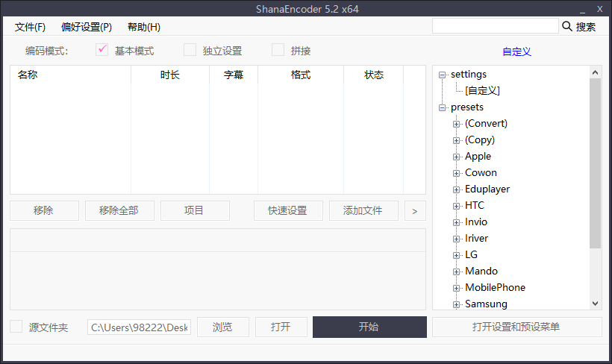This screenshot has width=612, height=364.
Task: Open the 帮助(H) menu
Action: click(x=144, y=27)
